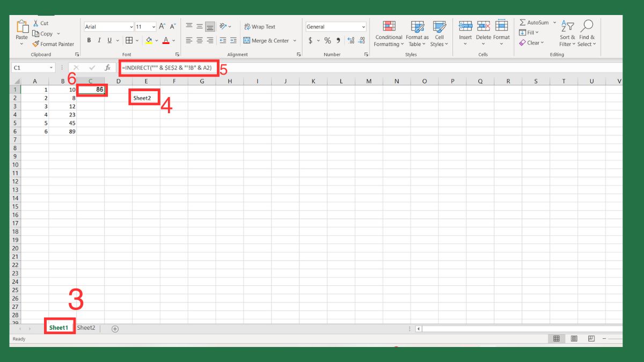This screenshot has height=362, width=644.
Task: Click the Merge & Center button
Action: (x=266, y=41)
